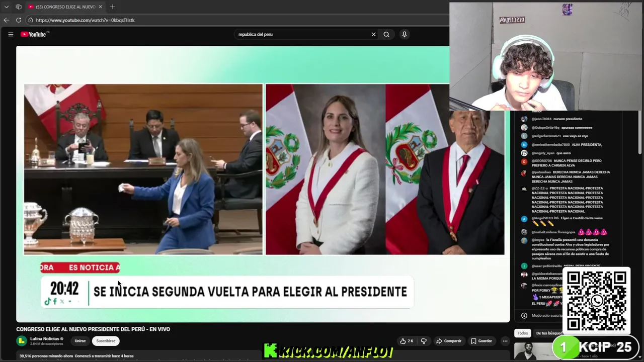This screenshot has height=362, width=644.
Task: Select the Todos filter chip
Action: coord(523,333)
